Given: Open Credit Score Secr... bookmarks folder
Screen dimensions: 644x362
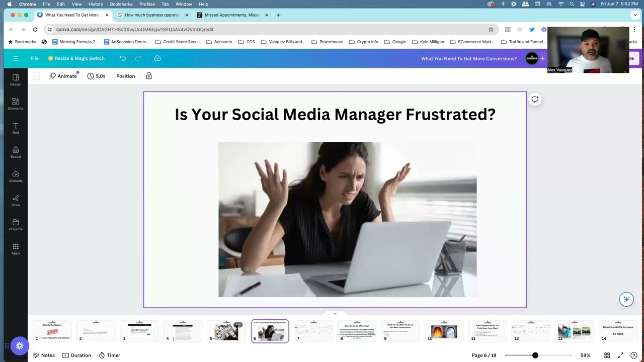Looking at the screenshot, I should pos(177,42).
